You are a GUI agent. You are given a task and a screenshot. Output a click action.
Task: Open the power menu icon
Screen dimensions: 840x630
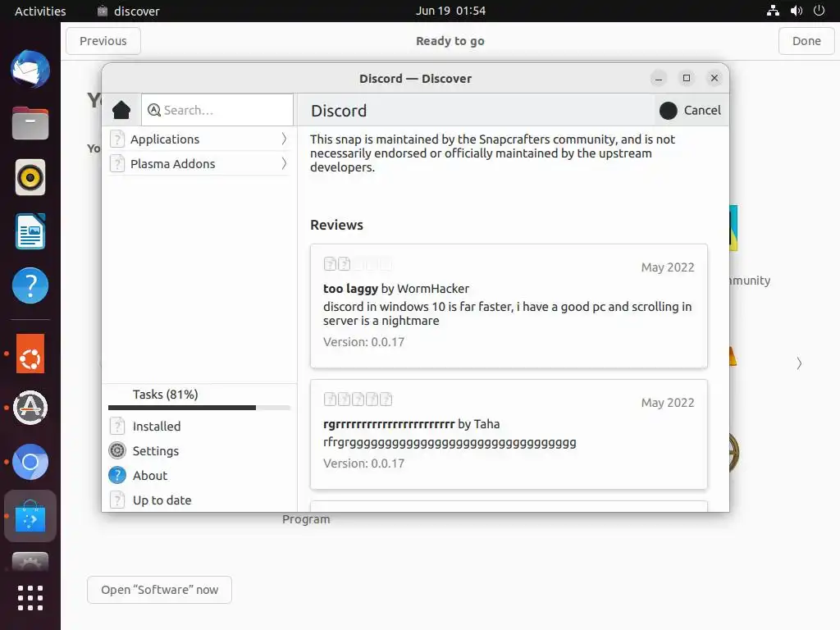[819, 11]
